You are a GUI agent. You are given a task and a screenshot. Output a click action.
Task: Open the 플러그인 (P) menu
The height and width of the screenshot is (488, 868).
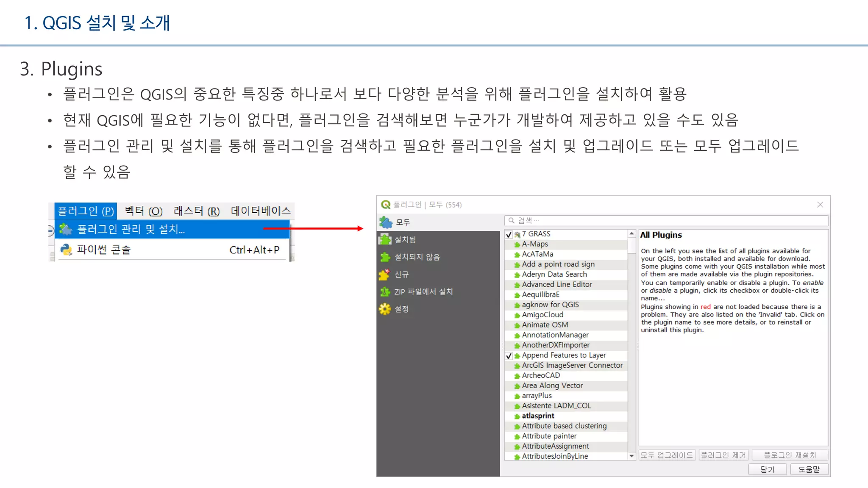86,211
